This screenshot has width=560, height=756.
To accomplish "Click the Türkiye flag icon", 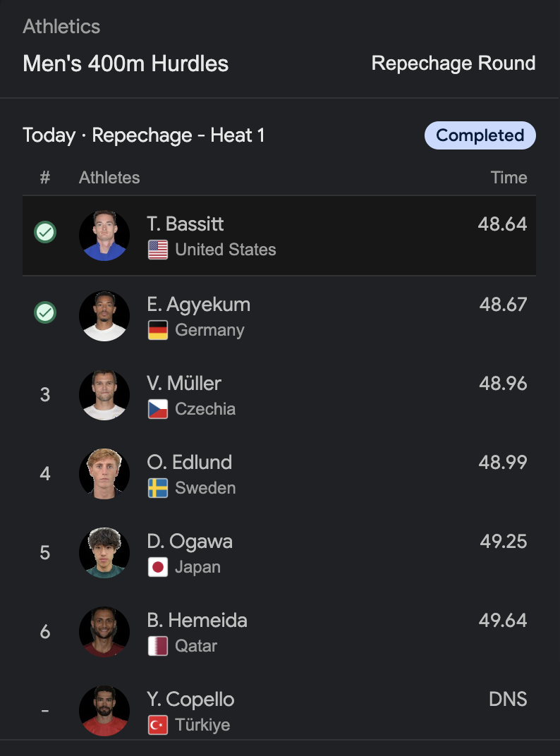I will point(158,725).
